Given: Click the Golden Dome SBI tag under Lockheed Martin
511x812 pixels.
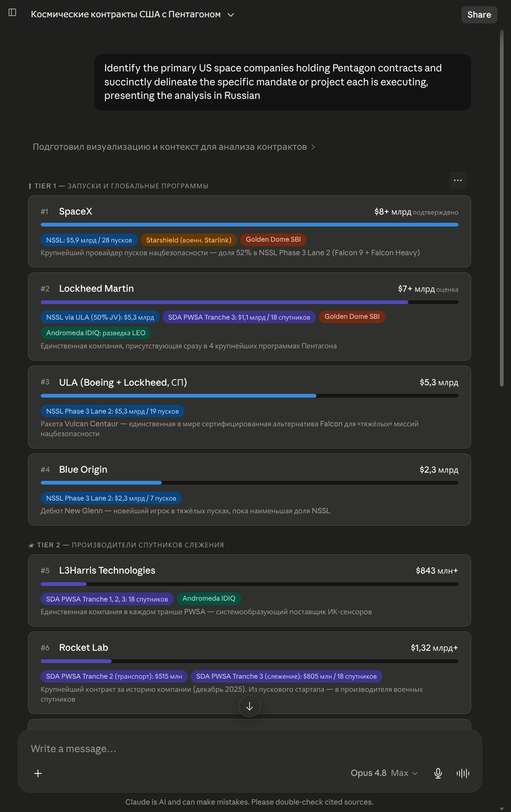Looking at the screenshot, I should 352,317.
